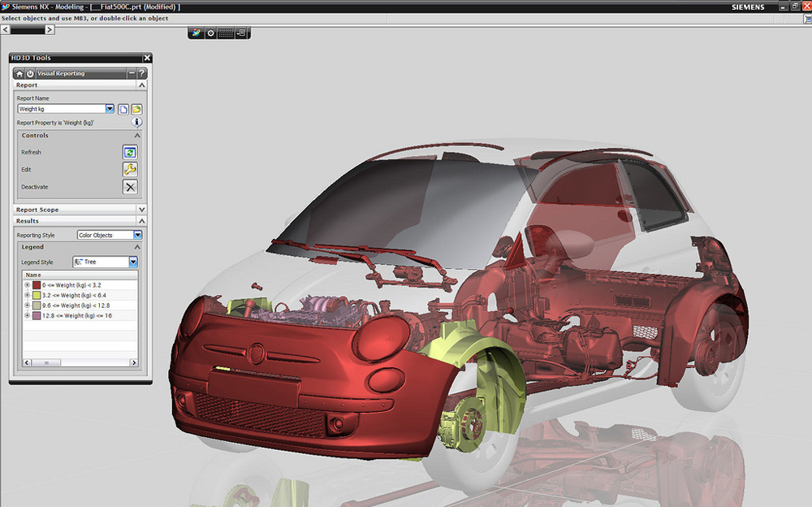
Task: Select legend row '0 <= Weight (kg) < 3.2'
Action: click(x=80, y=285)
